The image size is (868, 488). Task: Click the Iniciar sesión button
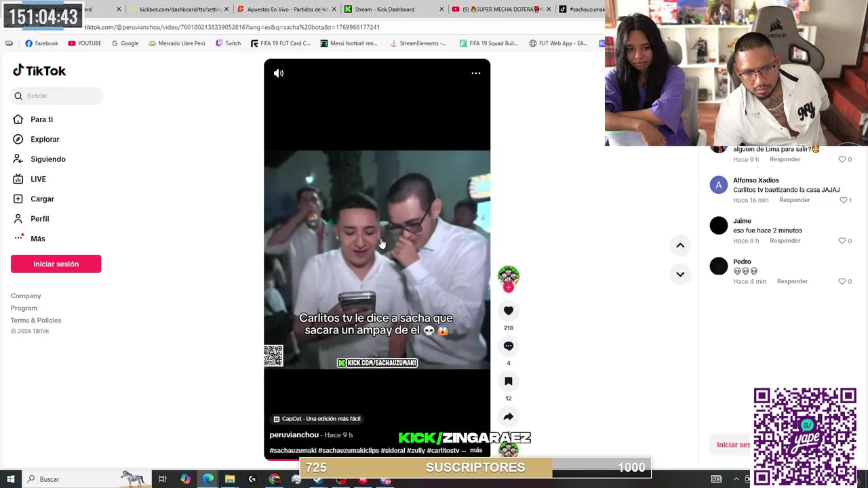point(56,264)
